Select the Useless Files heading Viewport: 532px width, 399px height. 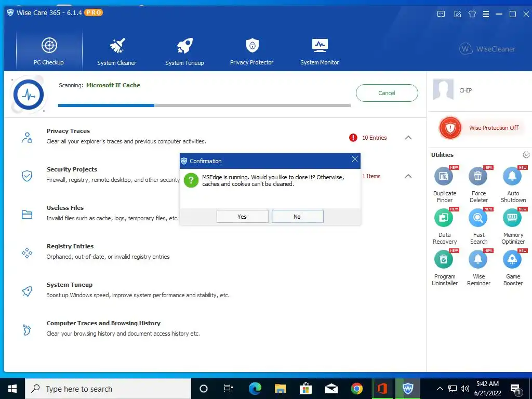click(x=65, y=208)
